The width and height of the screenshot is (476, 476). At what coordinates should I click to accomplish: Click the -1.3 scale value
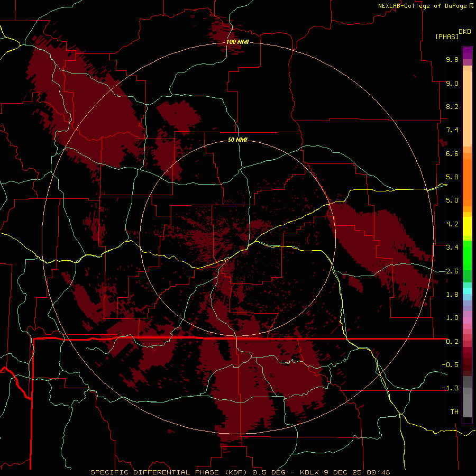pyautogui.click(x=450, y=388)
